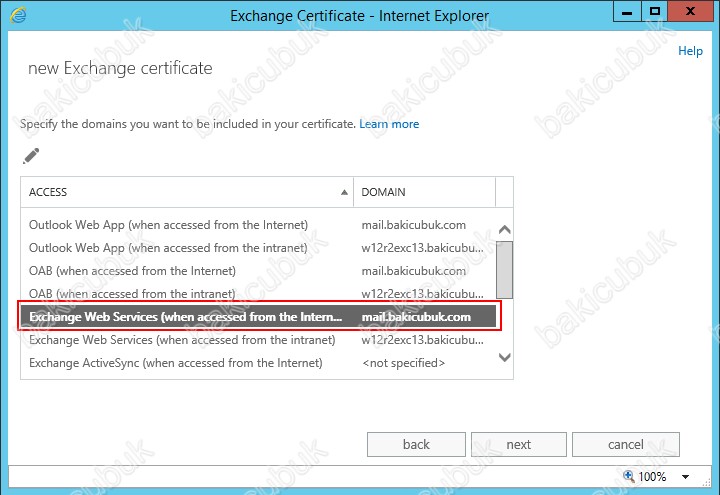Click the scroll down arrow of domain list
This screenshot has width=720, height=495.
[505, 357]
